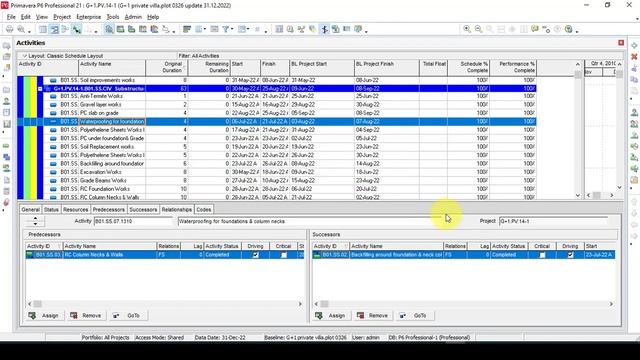Click the Assign button under Successors
640x360 pixels.
[331, 316]
